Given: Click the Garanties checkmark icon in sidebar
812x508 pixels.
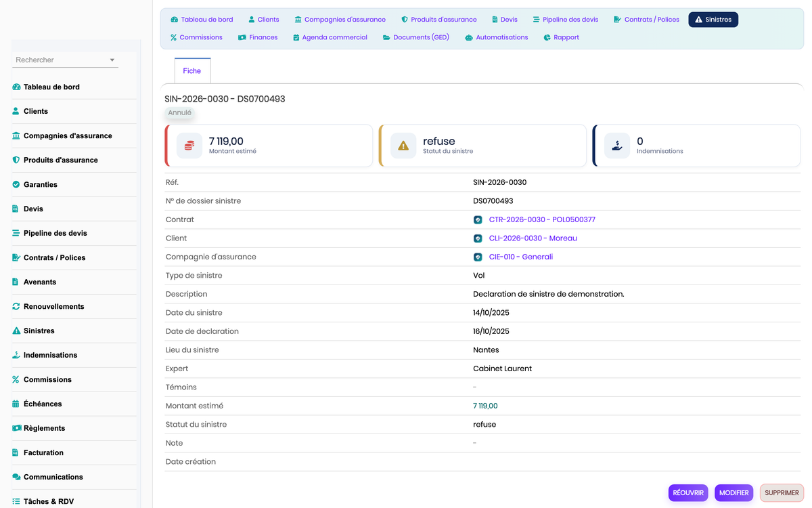Looking at the screenshot, I should pos(16,184).
